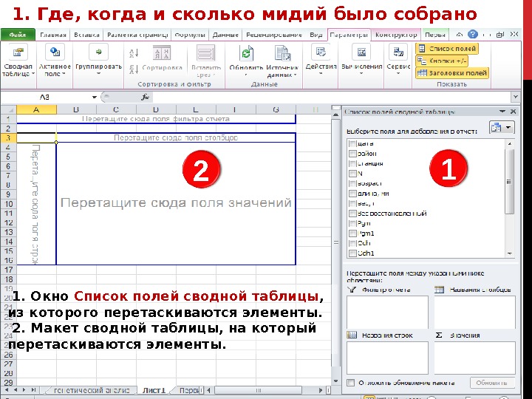Sort ascending A to Z icon
The width and height of the screenshot is (532, 399).
tap(134, 53)
